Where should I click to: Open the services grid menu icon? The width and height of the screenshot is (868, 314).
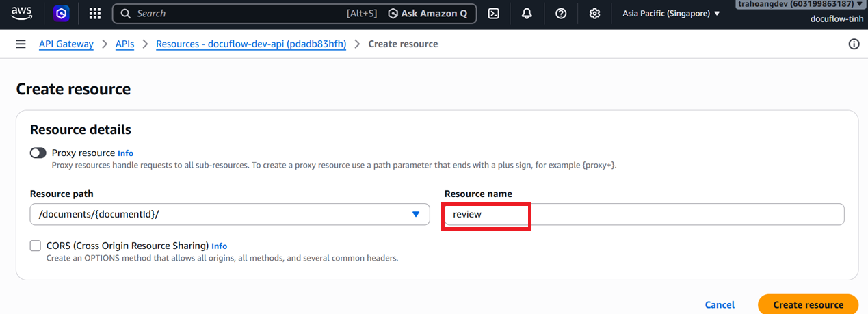(x=95, y=13)
